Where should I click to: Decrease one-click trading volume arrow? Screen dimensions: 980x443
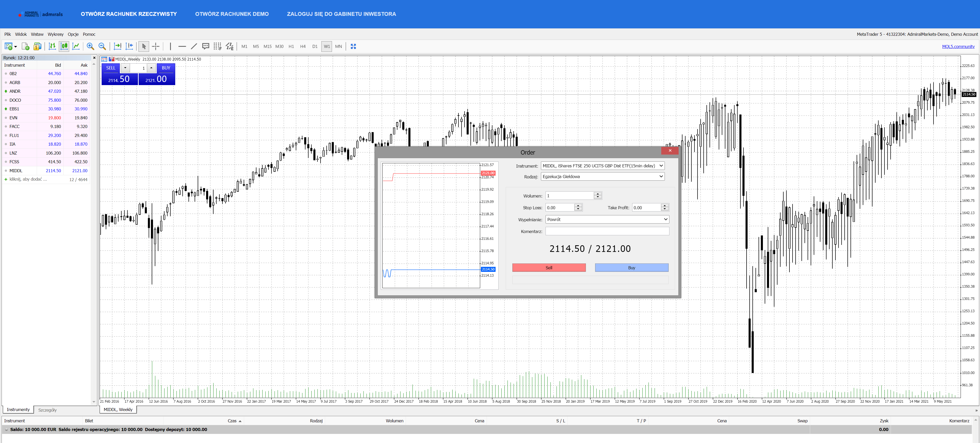[125, 68]
